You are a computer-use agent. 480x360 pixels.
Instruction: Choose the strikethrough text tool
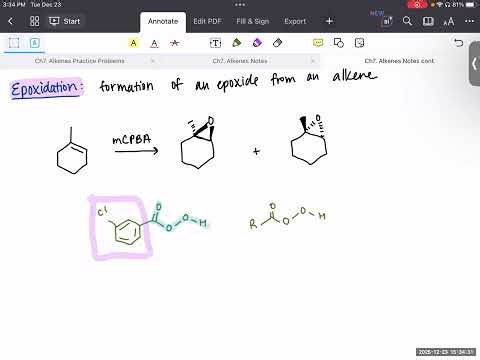click(x=175, y=43)
